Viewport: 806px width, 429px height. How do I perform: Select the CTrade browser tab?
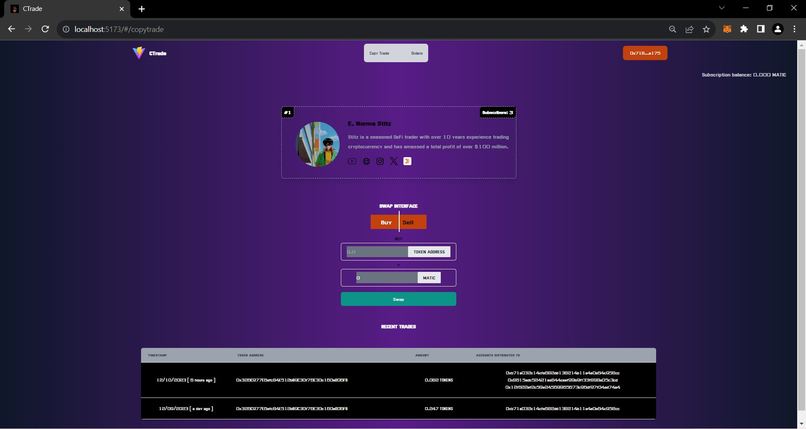click(x=67, y=9)
